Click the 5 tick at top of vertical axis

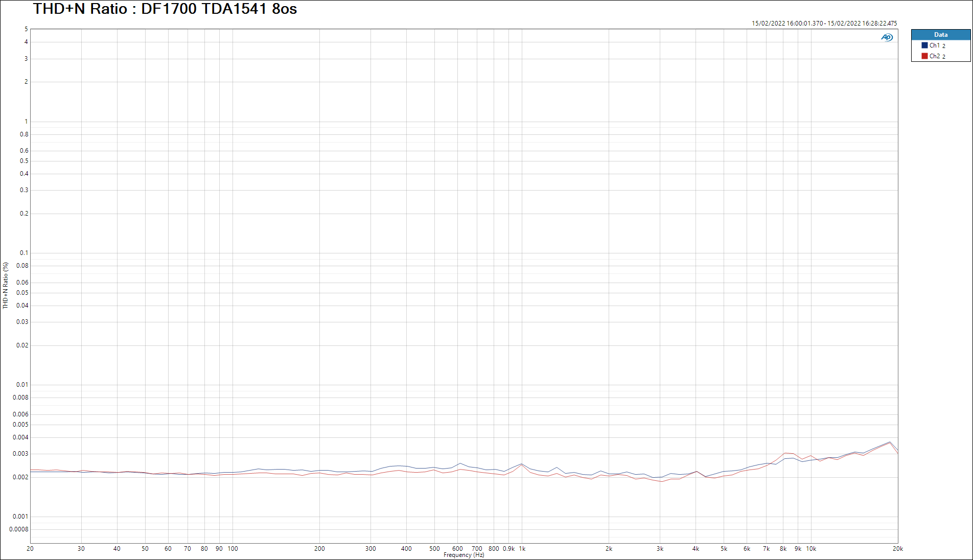coord(26,29)
